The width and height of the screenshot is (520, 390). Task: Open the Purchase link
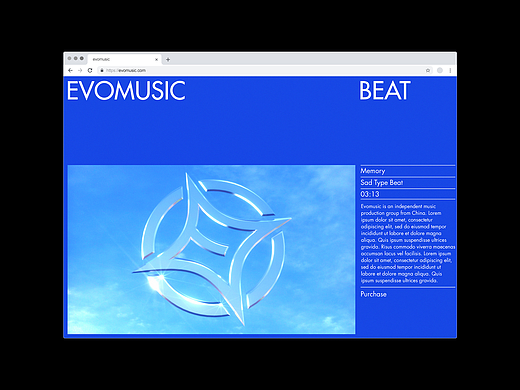pyautogui.click(x=373, y=294)
